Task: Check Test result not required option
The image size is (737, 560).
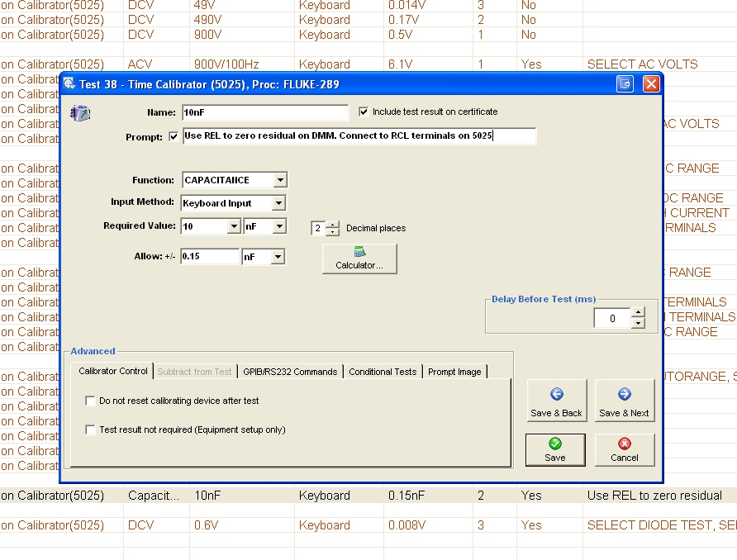Action: pos(91,429)
